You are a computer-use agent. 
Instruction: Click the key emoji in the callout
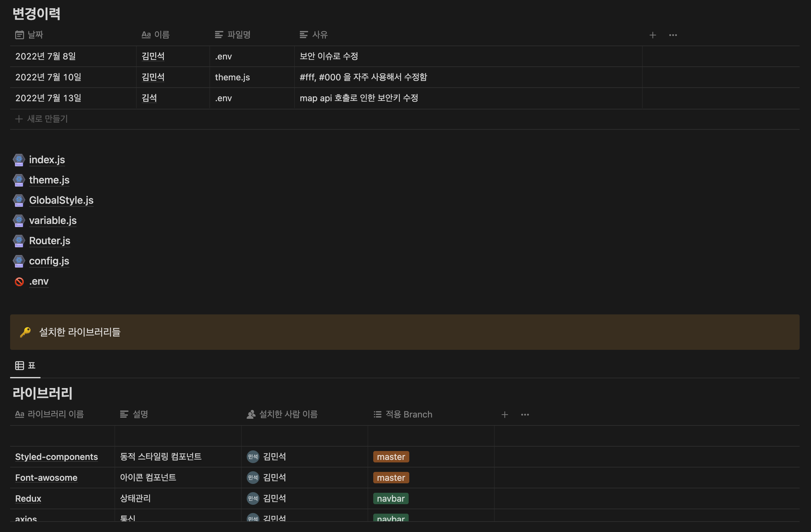pyautogui.click(x=25, y=332)
